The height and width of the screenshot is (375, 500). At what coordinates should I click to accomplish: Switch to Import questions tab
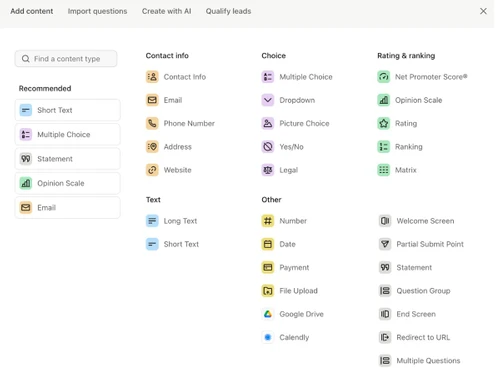point(97,11)
